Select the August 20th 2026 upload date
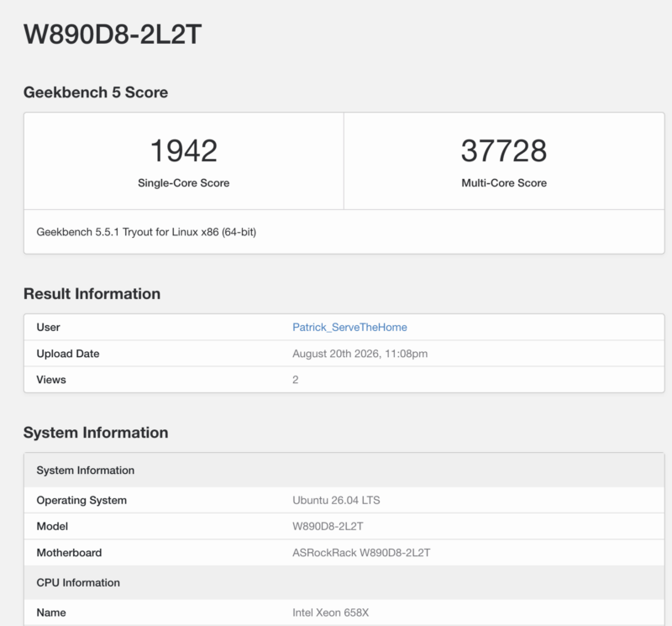672x626 pixels. point(360,353)
